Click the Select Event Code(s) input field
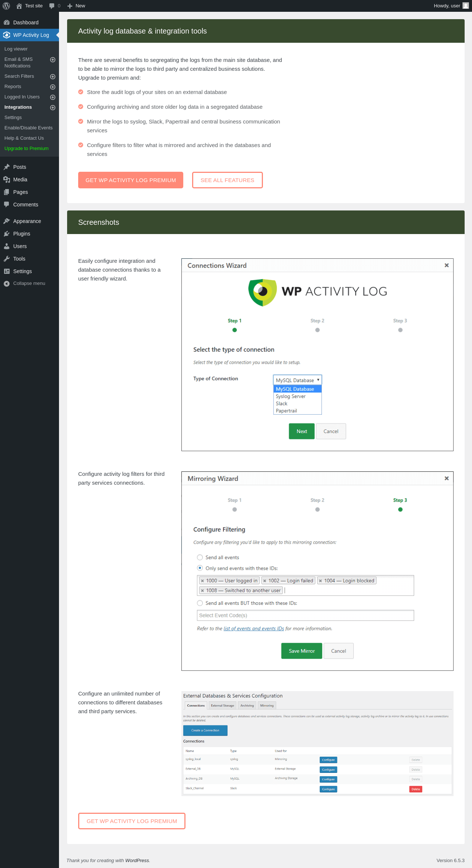Screen dimensions: 472x868 [x=305, y=615]
